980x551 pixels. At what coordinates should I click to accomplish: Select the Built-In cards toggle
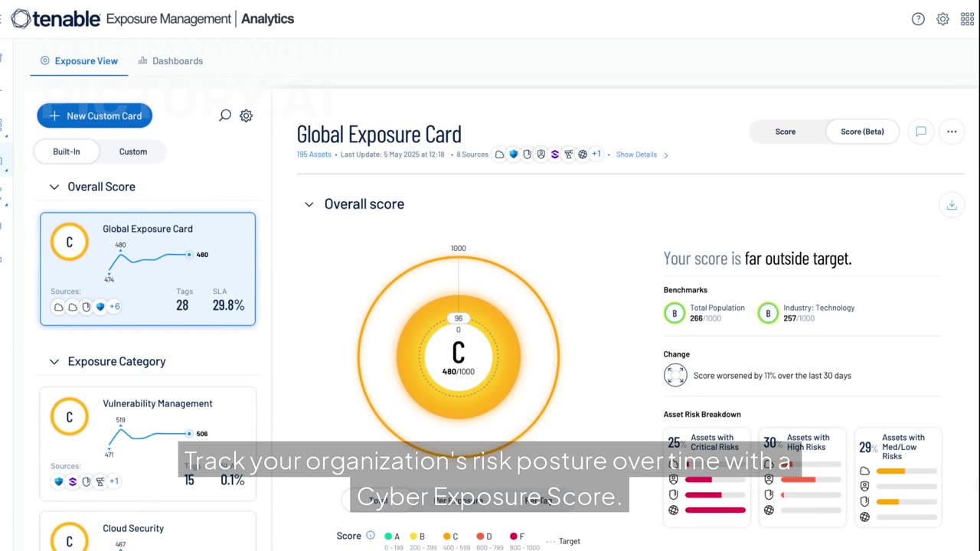tap(67, 152)
